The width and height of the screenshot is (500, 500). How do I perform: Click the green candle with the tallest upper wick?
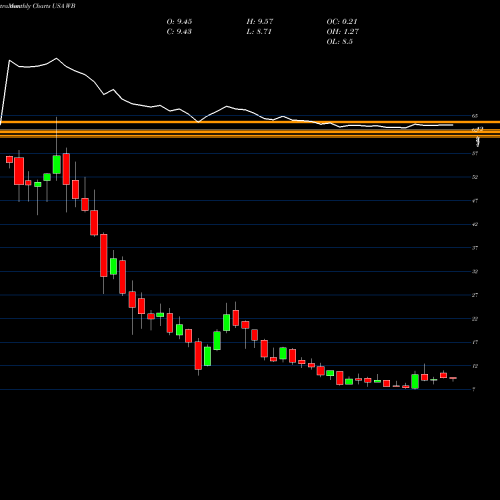click(57, 165)
